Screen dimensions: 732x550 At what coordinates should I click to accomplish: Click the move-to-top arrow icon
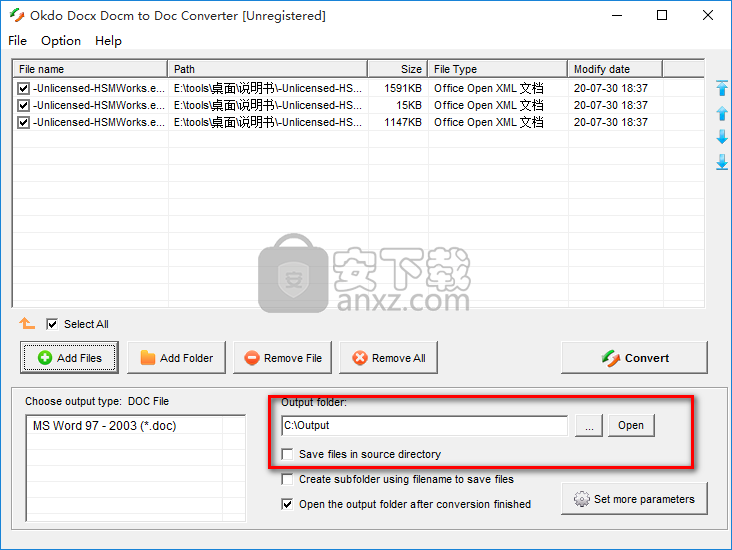click(722, 88)
